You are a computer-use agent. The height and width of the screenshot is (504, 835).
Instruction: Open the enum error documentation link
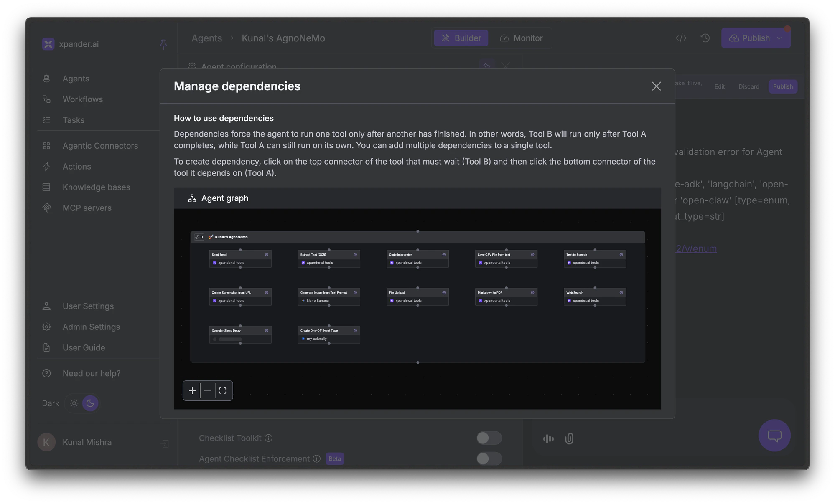696,248
